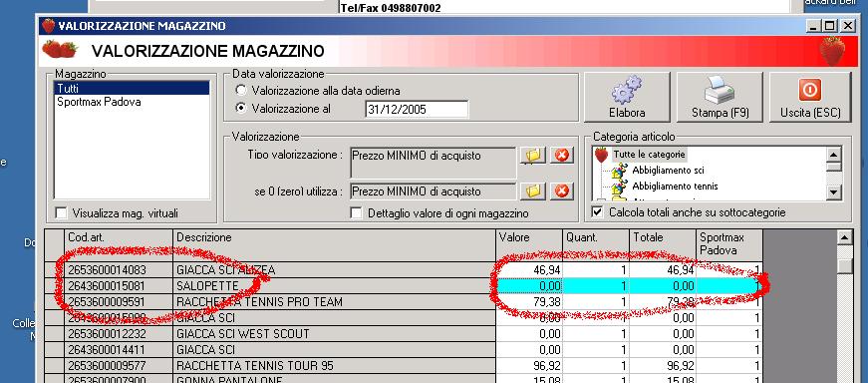Enable Dettaglio valore di ogni magazzino checkbox
Image resolution: width=868 pixels, height=383 pixels.
(357, 212)
